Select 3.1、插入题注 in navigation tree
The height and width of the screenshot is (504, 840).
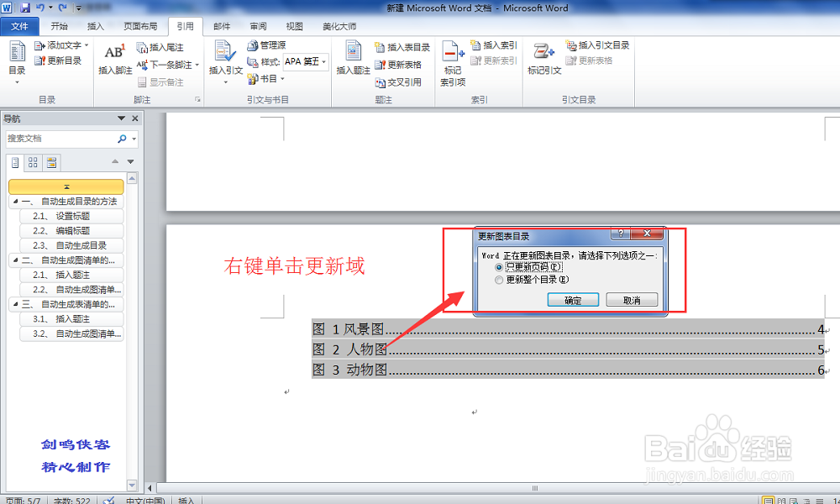click(71, 319)
